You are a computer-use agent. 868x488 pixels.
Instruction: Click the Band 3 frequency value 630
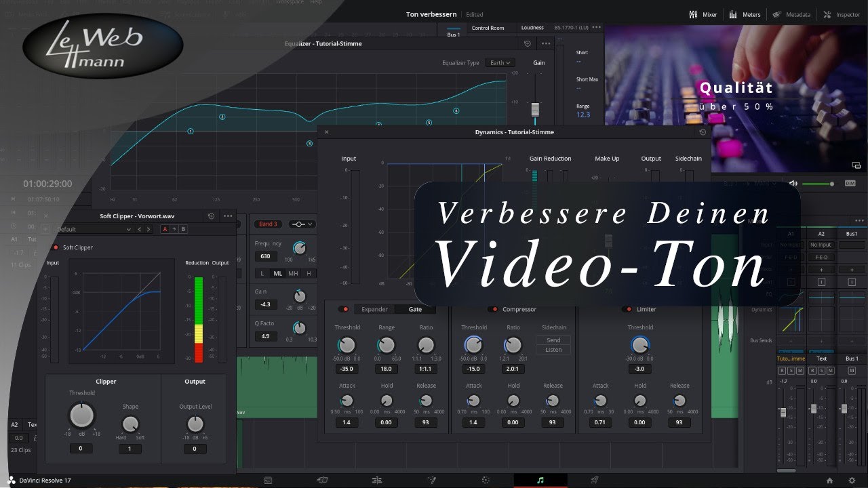click(265, 256)
